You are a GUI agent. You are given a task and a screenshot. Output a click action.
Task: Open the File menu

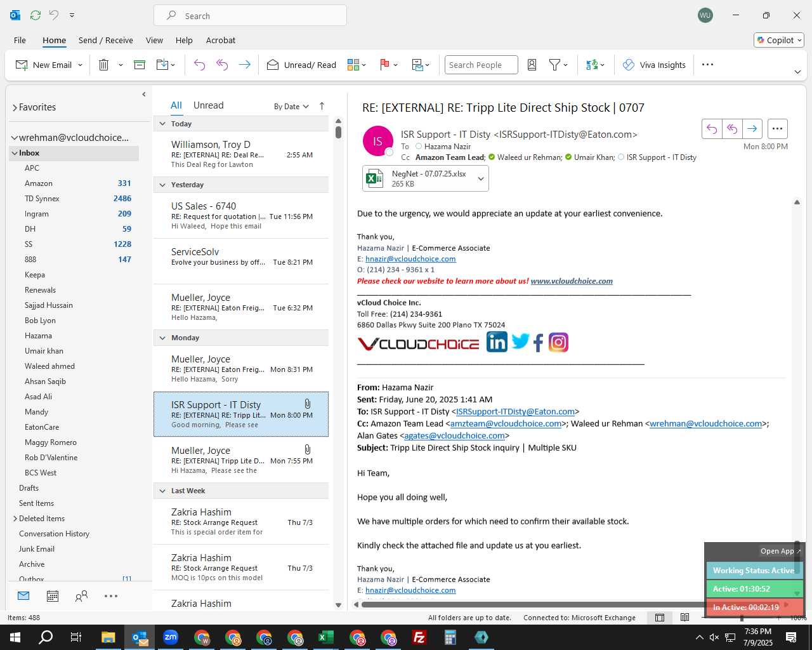[x=20, y=40]
